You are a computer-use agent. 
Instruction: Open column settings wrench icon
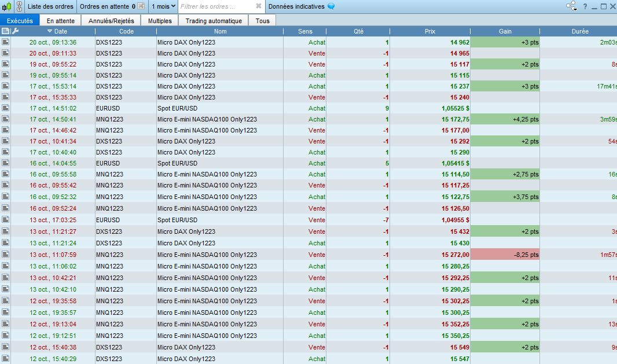point(15,31)
